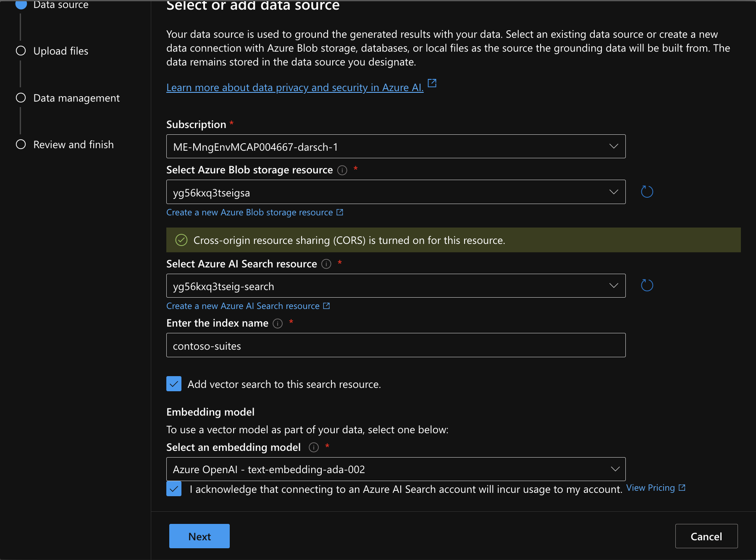Viewport: 756px width, 560px height.
Task: Click CORS success checkmark icon
Action: coord(181,240)
